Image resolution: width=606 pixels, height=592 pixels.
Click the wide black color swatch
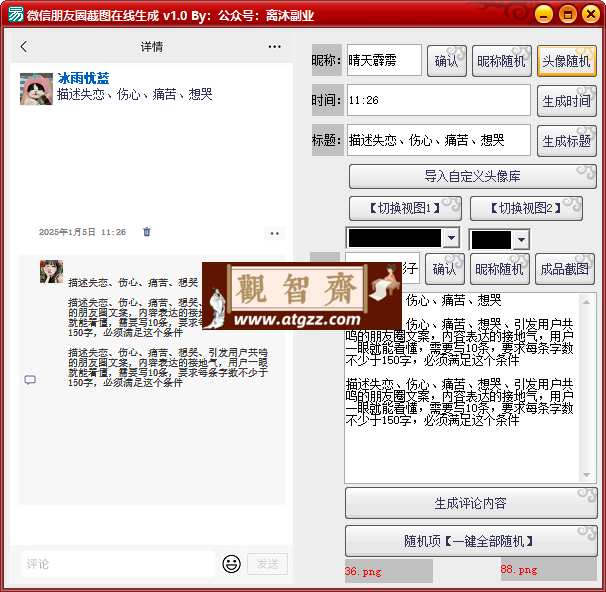pyautogui.click(x=395, y=238)
